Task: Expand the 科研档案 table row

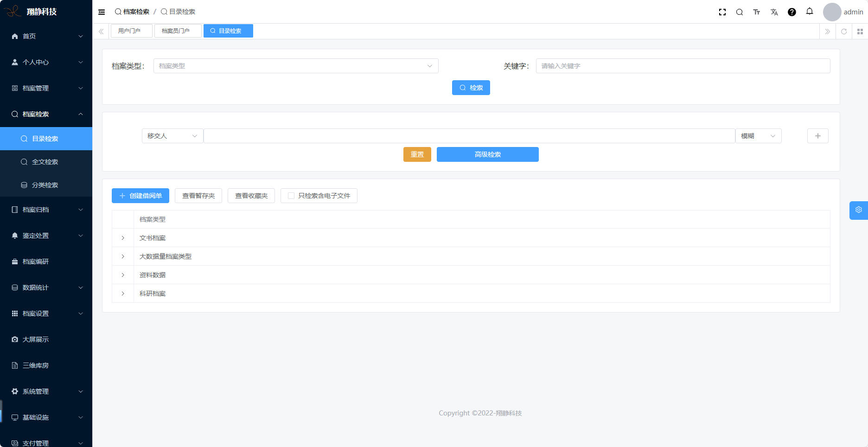Action: 123,294
